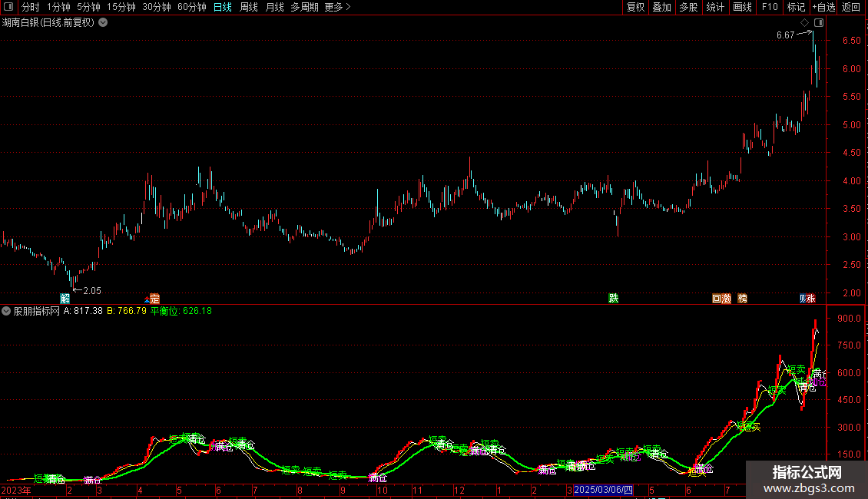
Task: Click the 2025/03/06/四 date label on time axis
Action: coord(603,490)
